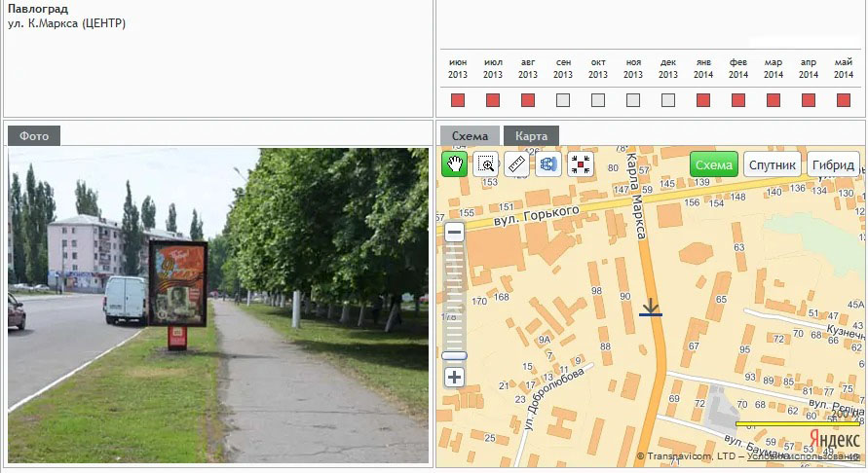
Task: Toggle the июн 2013 availability box
Action: [x=458, y=100]
